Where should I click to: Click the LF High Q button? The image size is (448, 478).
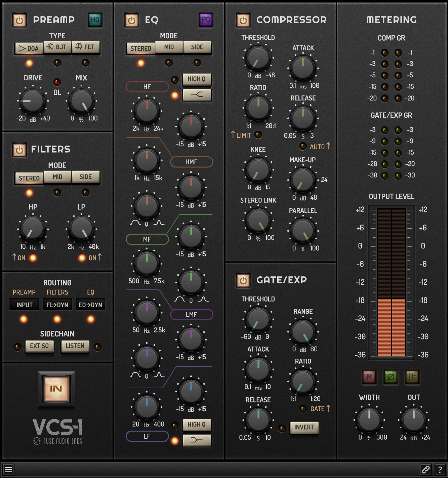197,425
